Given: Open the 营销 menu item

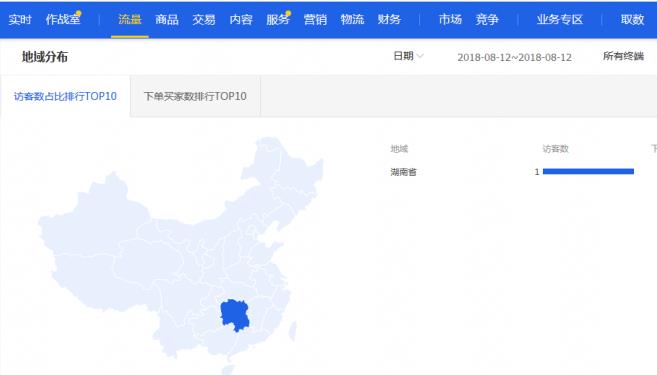Looking at the screenshot, I should click(x=315, y=19).
